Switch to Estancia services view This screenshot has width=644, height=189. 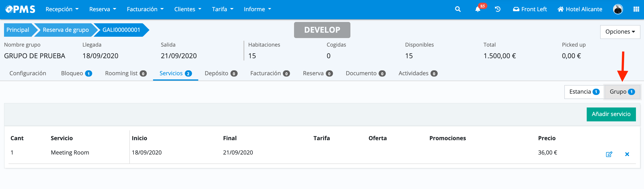[x=584, y=92]
